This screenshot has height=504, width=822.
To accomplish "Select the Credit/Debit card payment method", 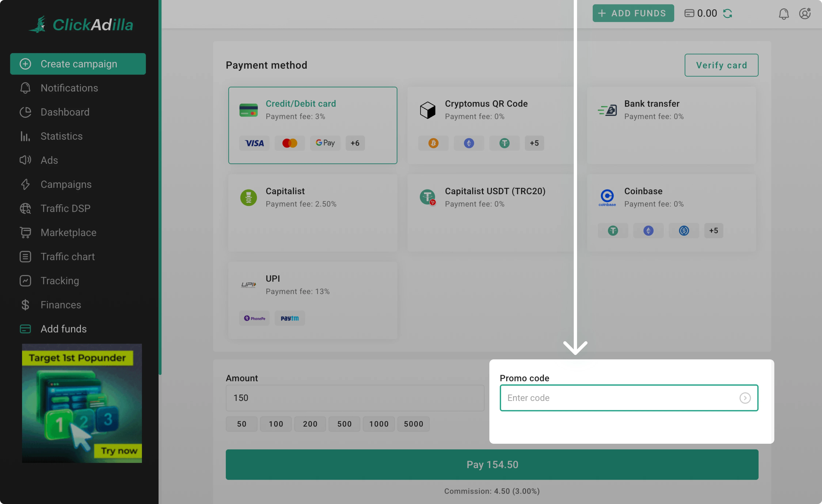I will tap(312, 125).
